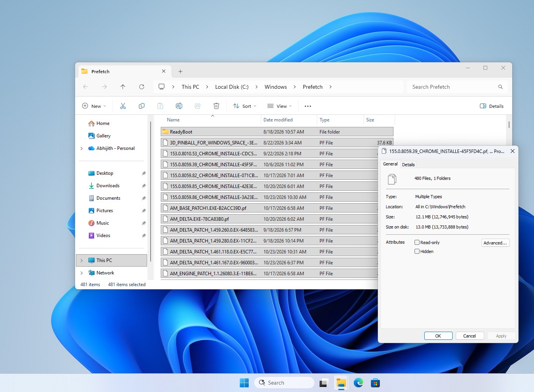
Task: Select AM_BASE_PATCH1.EXE-B2ACC39D.pf file
Action: [x=269, y=208]
